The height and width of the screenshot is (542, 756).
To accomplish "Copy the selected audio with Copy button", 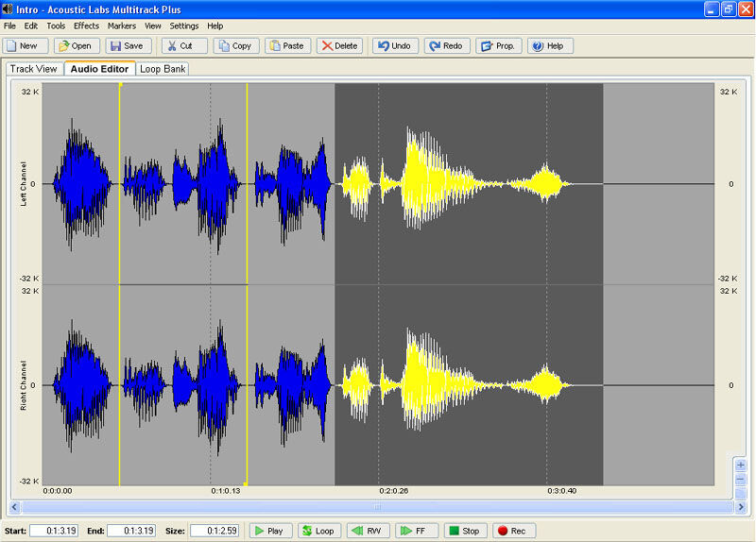I will (236, 45).
